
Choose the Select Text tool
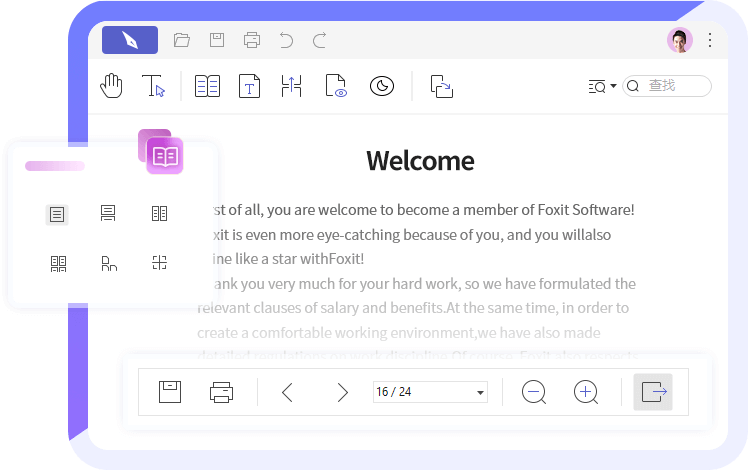pos(153,87)
